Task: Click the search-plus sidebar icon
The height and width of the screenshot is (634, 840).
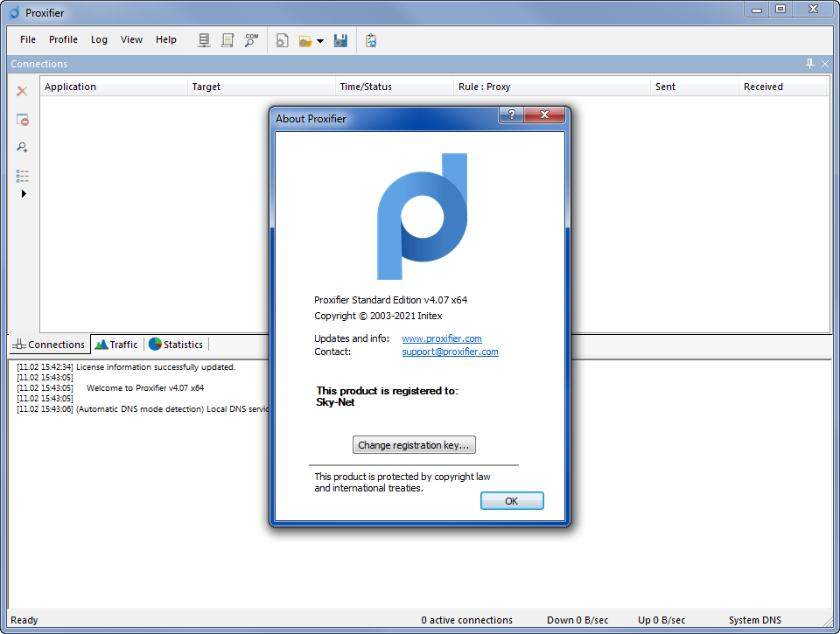Action: [22, 147]
